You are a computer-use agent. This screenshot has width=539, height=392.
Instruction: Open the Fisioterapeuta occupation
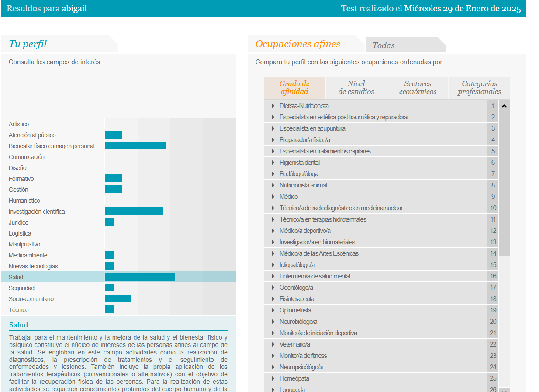tap(297, 299)
